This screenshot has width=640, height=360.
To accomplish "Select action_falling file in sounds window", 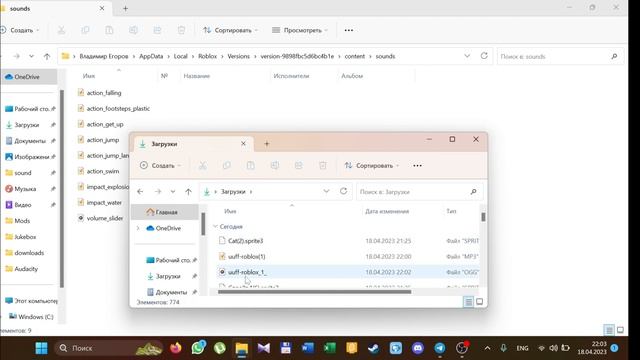I will point(104,93).
